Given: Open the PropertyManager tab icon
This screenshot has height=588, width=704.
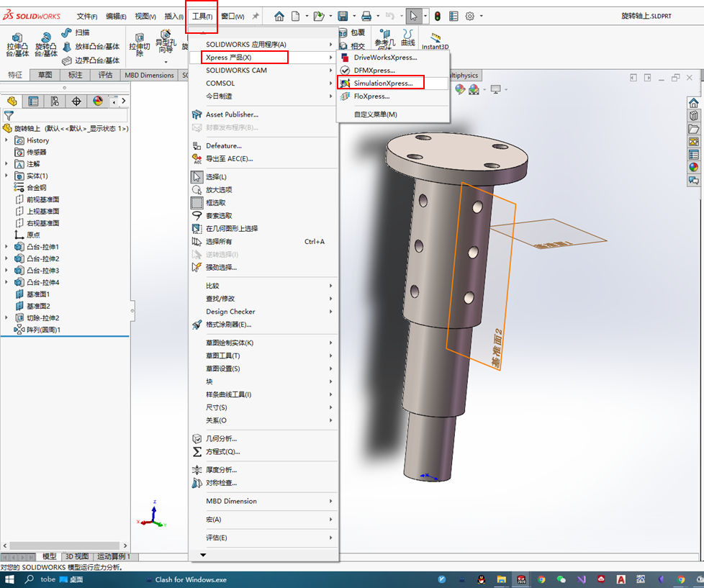Looking at the screenshot, I should click(33, 101).
